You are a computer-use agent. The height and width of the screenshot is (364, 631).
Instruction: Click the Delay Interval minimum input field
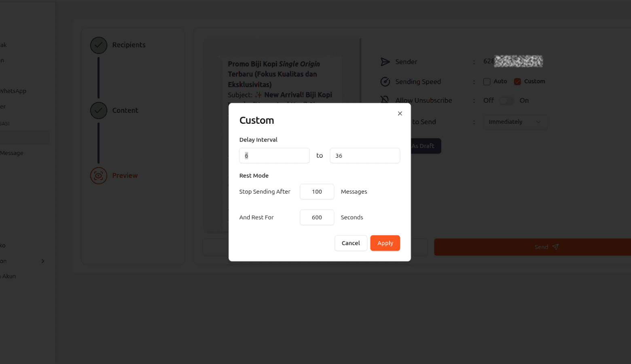pyautogui.click(x=274, y=156)
